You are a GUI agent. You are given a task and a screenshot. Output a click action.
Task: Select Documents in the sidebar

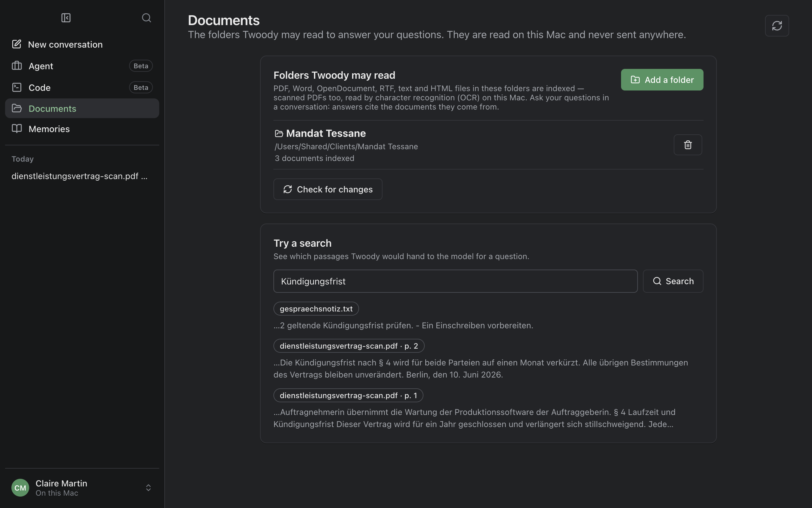[82, 108]
